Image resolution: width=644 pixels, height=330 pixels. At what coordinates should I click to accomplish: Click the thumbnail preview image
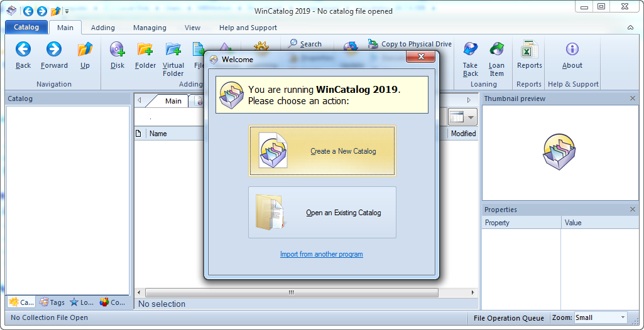click(x=559, y=152)
